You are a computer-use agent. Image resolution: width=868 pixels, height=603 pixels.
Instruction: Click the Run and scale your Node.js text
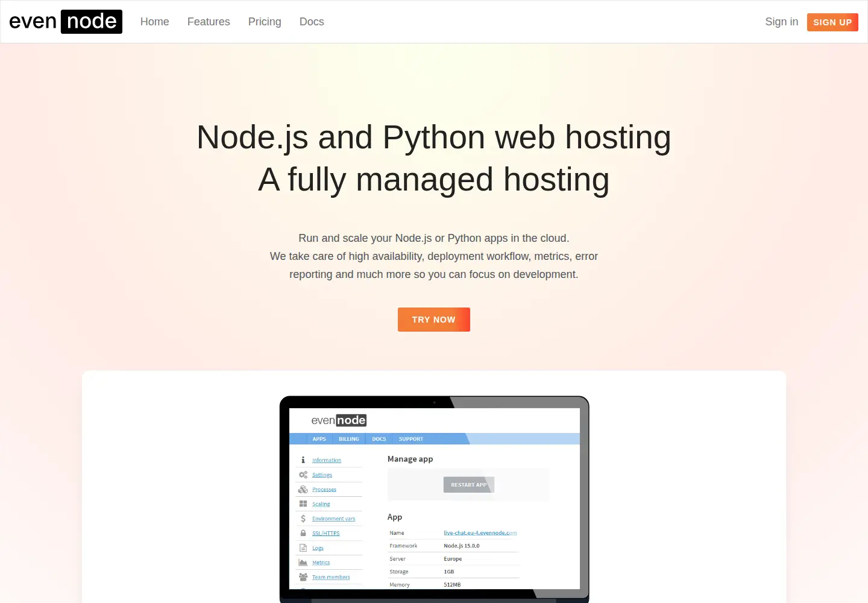click(434, 256)
